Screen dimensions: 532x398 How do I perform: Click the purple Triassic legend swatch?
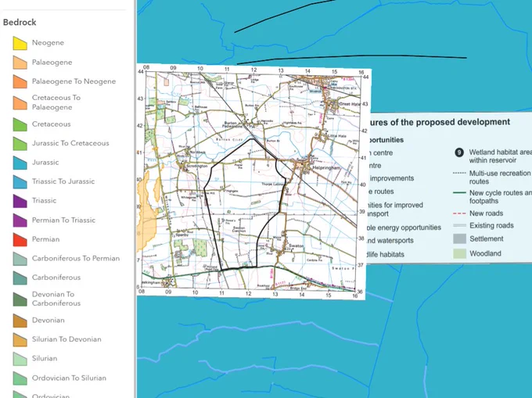point(20,201)
